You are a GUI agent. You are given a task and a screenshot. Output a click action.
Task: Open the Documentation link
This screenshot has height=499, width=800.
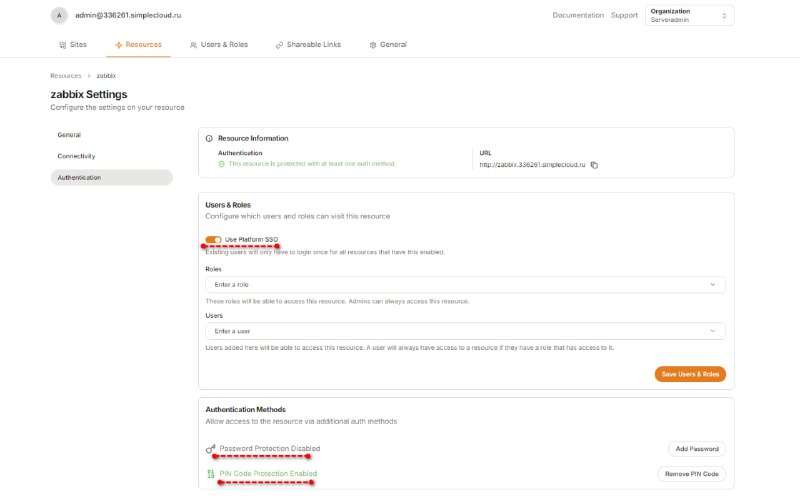pos(578,15)
